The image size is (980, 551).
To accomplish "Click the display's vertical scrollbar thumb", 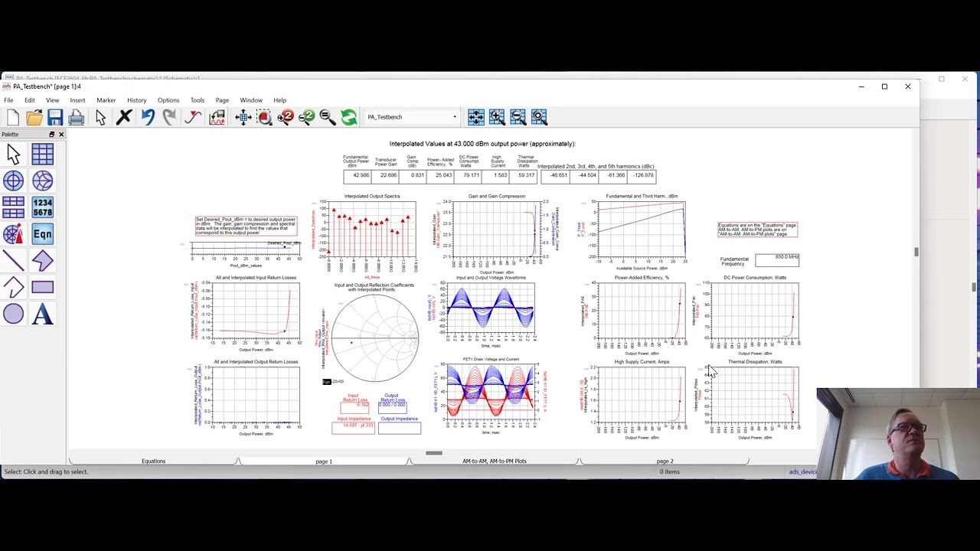I will pos(916,252).
